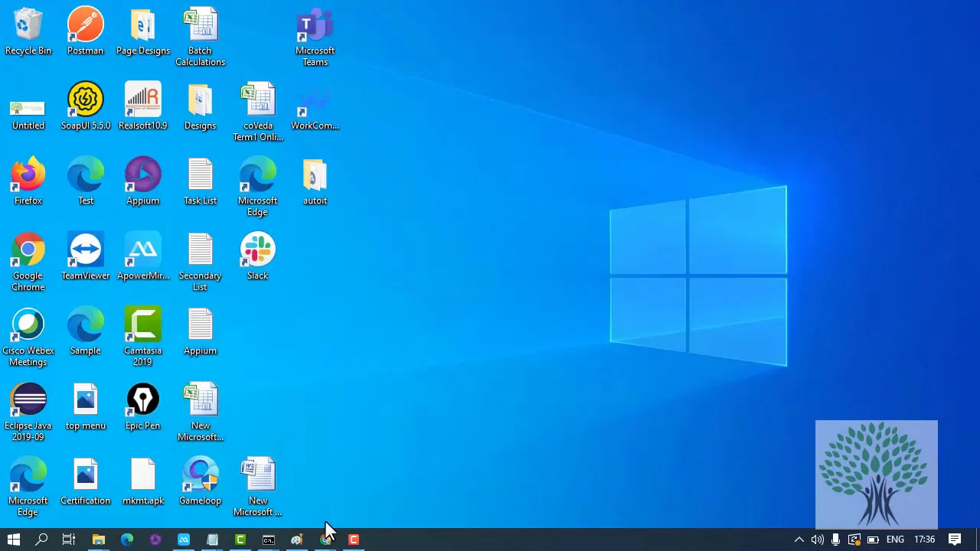980x551 pixels.
Task: Open the volume control in the tray
Action: point(818,540)
